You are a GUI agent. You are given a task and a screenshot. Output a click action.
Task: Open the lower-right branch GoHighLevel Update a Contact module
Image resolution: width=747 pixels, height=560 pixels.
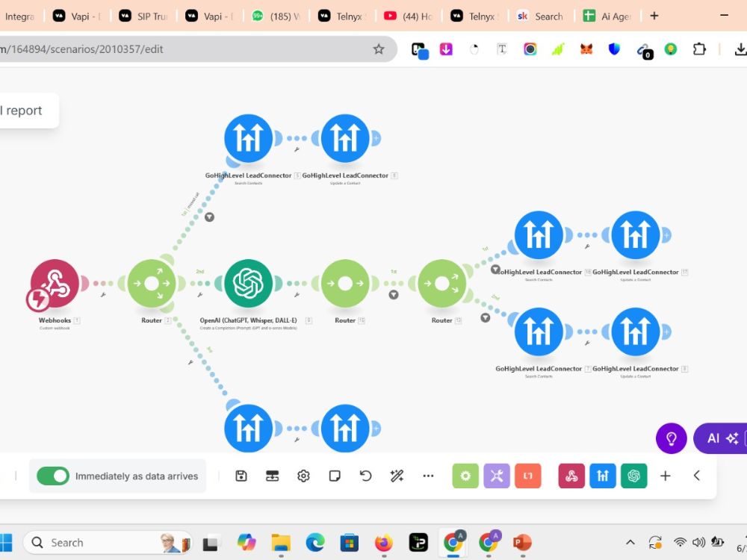tap(635, 332)
